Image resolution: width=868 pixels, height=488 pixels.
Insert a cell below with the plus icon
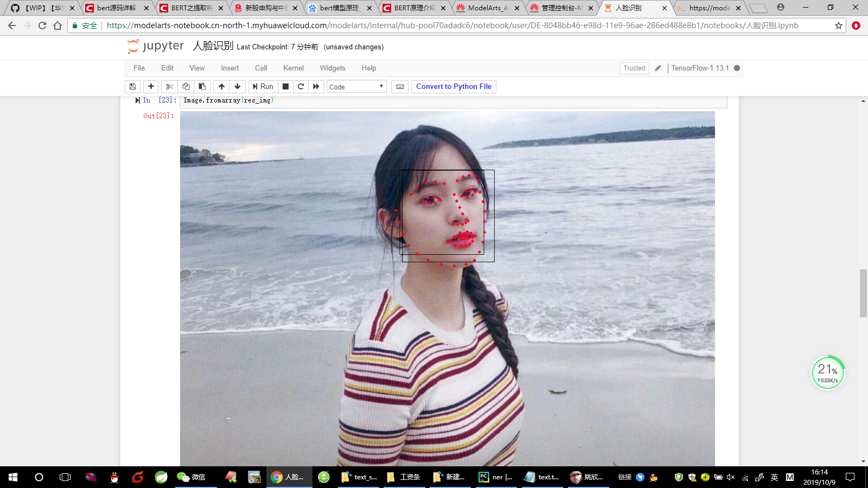coord(151,87)
